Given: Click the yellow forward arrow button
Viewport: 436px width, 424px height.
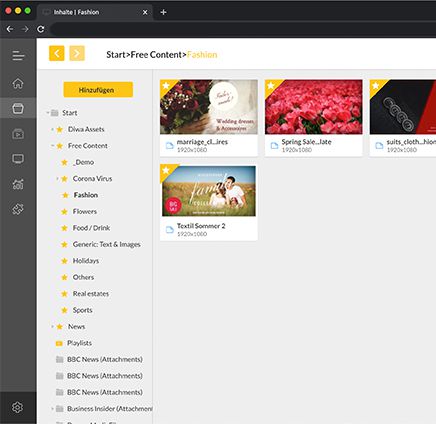Looking at the screenshot, I should pos(77,53).
